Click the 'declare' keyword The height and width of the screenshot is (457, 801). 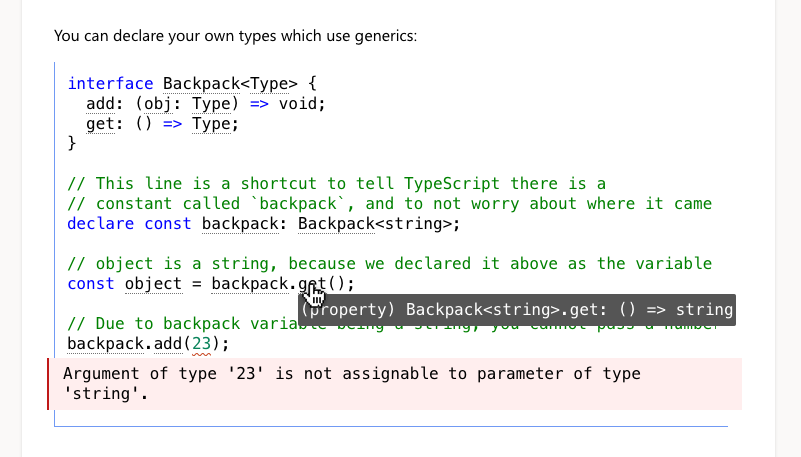[x=101, y=224]
